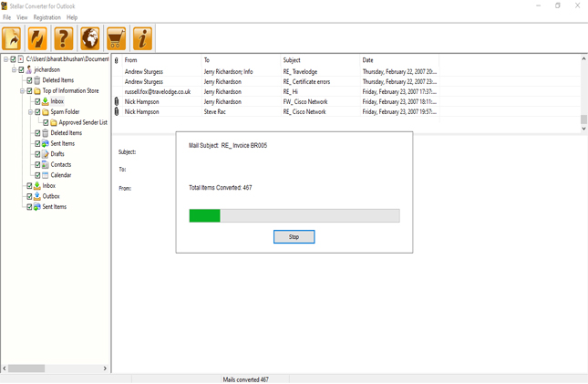The height and width of the screenshot is (384, 588).
Task: Click Approved Sender List folder icon
Action: 54,122
